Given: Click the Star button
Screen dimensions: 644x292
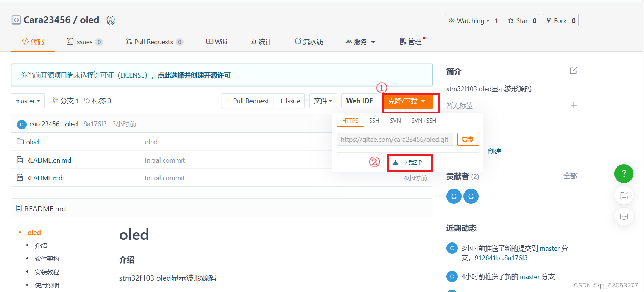Looking at the screenshot, I should 518,20.
